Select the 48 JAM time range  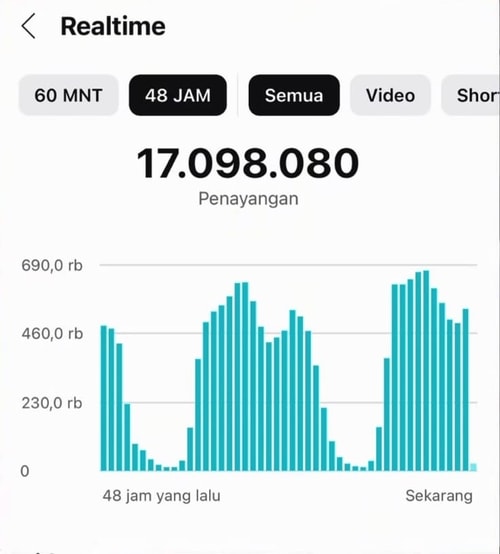[178, 95]
